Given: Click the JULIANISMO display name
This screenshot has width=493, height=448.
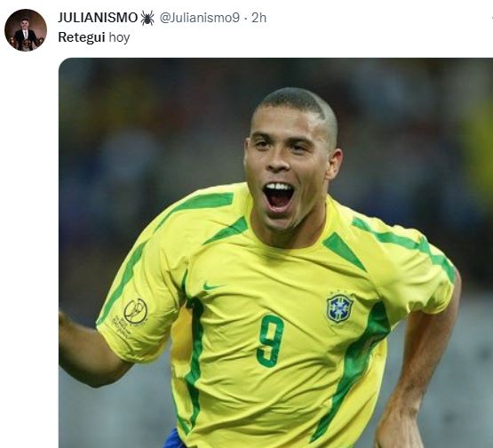Looking at the screenshot, I should [98, 18].
